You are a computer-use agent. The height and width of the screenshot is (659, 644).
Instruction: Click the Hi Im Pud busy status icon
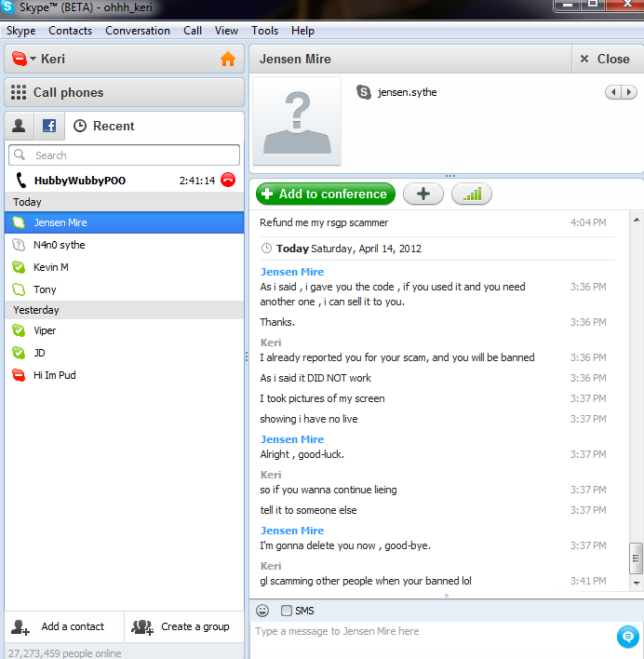point(19,375)
